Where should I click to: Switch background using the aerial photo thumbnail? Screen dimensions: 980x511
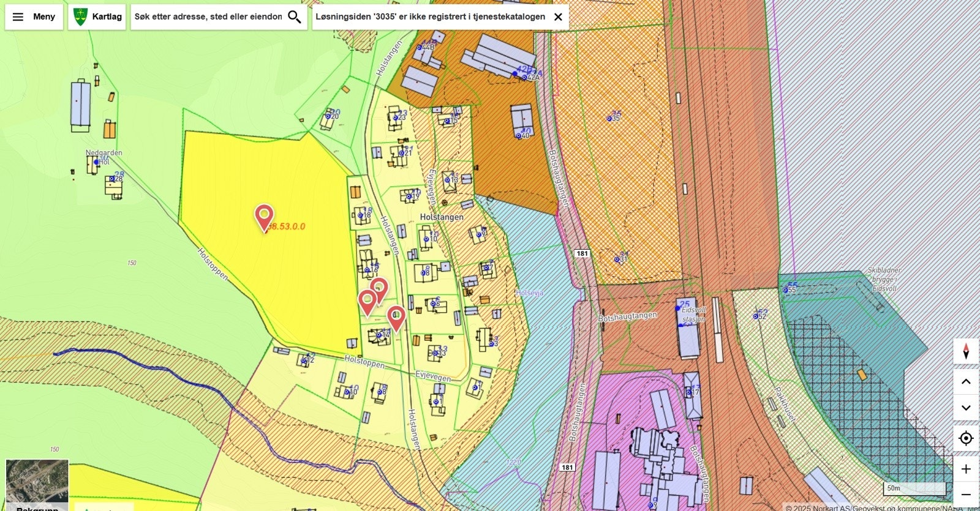(x=37, y=485)
